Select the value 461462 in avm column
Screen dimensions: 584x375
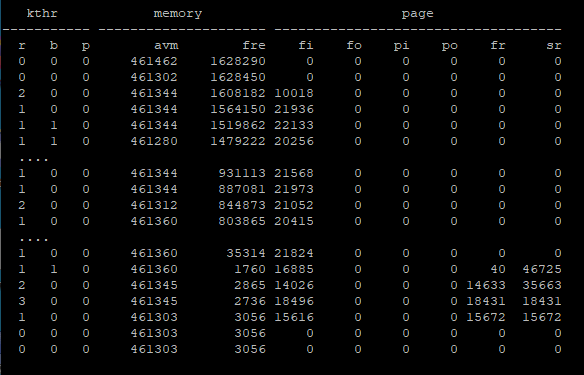154,61
